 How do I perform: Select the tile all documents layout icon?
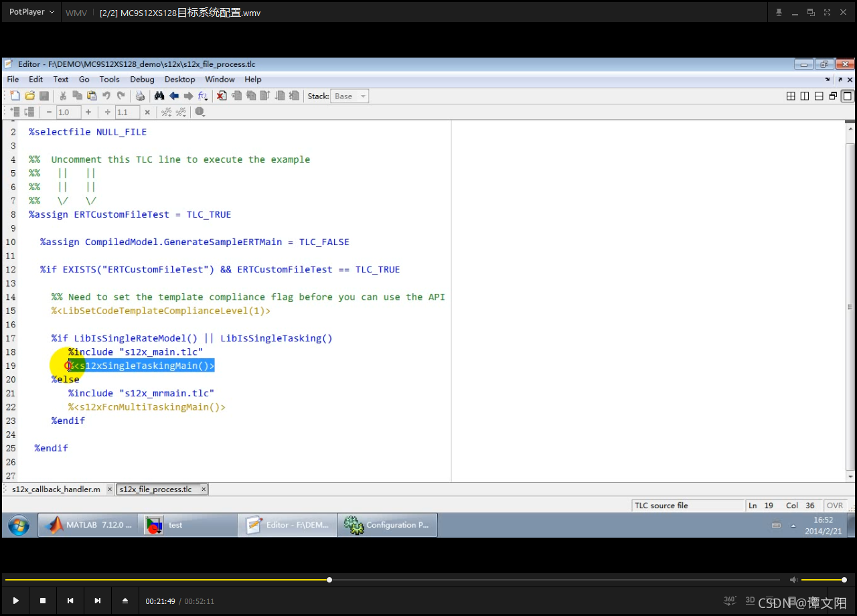[791, 96]
